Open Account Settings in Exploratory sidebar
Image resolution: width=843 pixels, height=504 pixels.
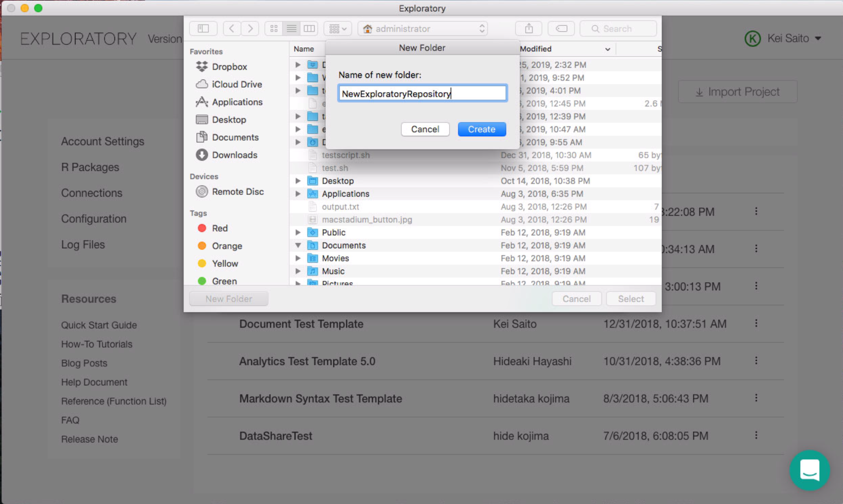(x=102, y=141)
